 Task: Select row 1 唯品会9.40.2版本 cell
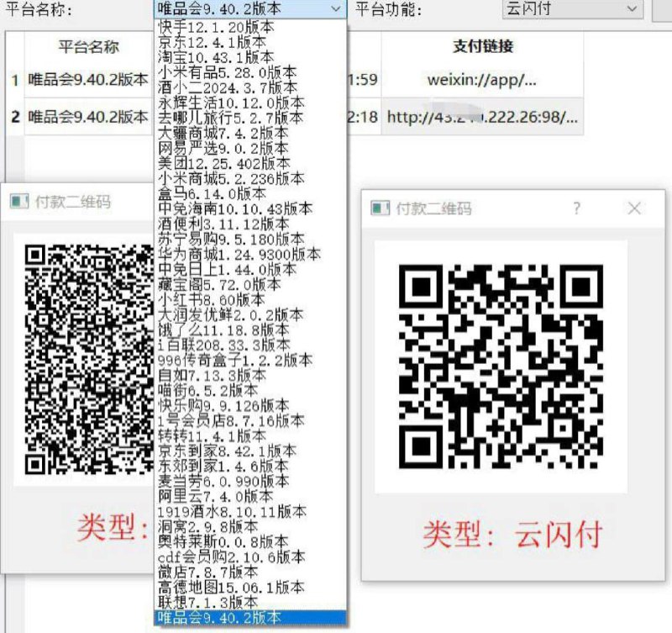[x=88, y=80]
